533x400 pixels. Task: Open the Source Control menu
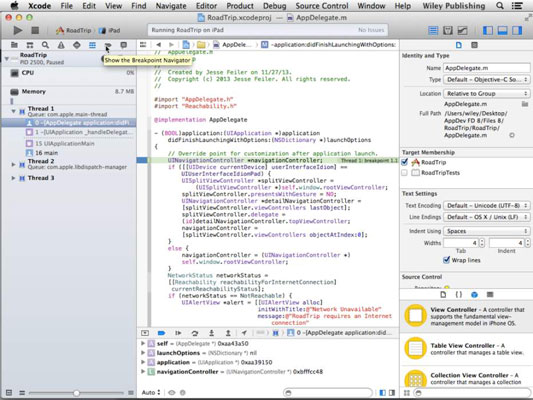pyautogui.click(x=322, y=6)
